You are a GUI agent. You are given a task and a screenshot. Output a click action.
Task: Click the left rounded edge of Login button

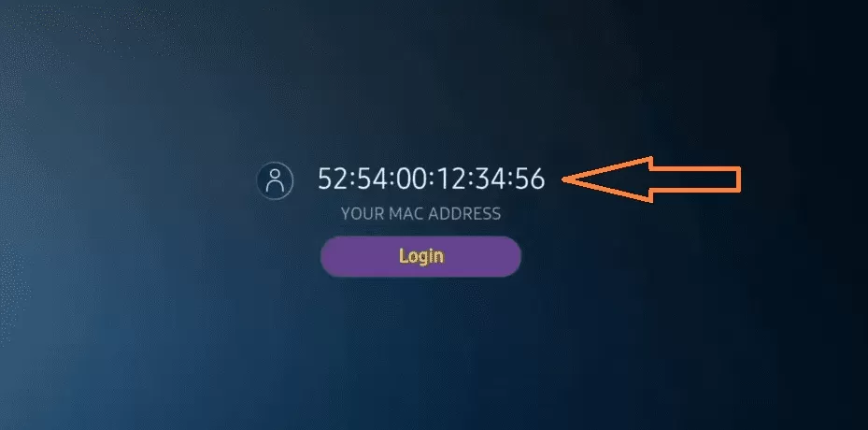coord(331,256)
